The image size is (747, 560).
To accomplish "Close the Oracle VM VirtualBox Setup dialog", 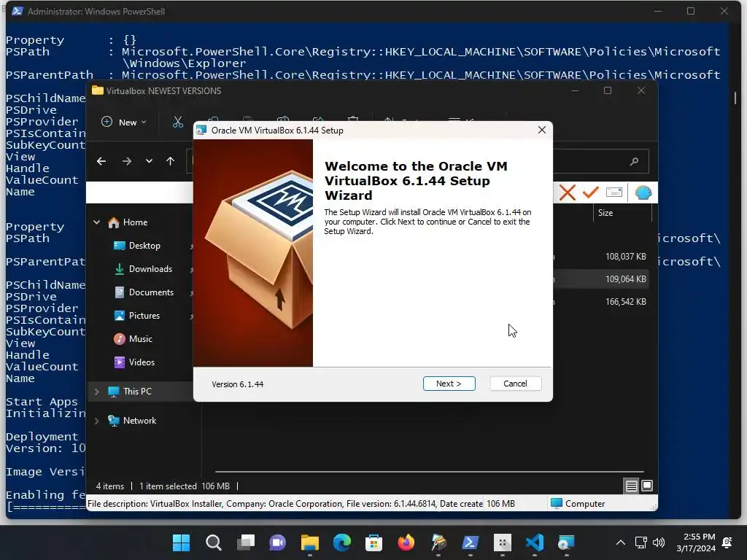I will pos(542,130).
